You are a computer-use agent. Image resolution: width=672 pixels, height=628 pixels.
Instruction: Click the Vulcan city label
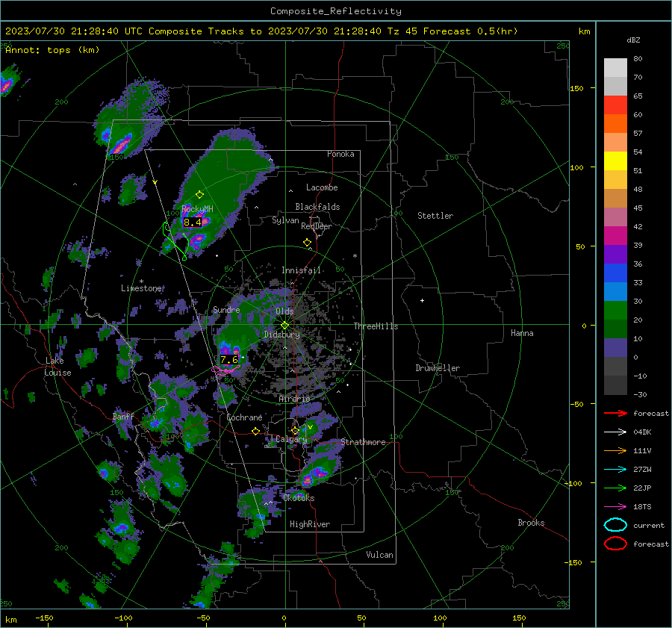click(379, 555)
